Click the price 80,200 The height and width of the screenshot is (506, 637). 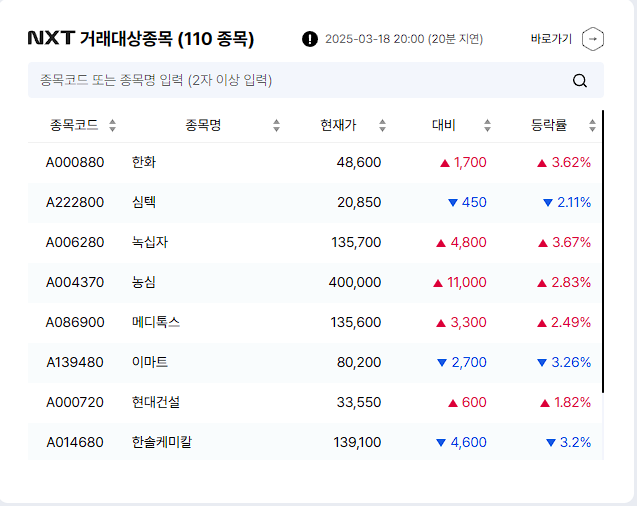click(359, 362)
